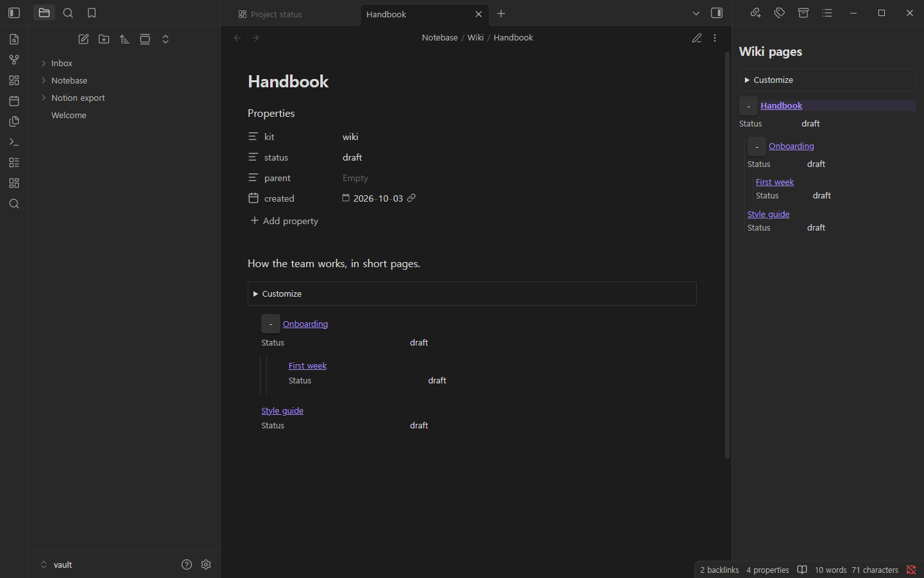The width and height of the screenshot is (924, 578).
Task: Open a new tab
Action: click(x=501, y=13)
